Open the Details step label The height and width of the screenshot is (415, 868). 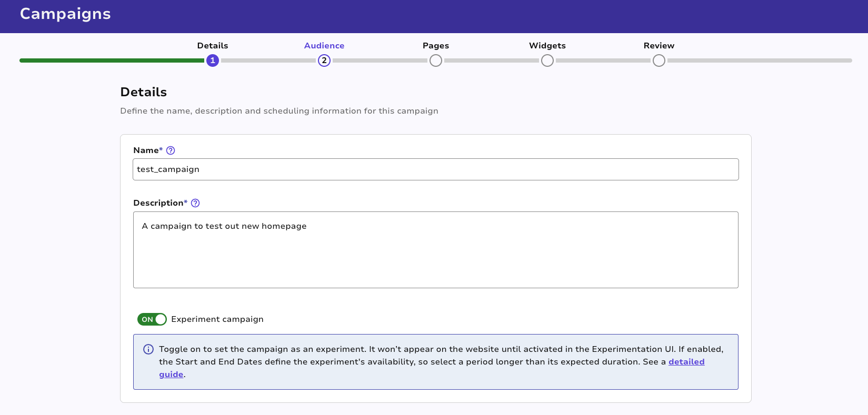(213, 46)
